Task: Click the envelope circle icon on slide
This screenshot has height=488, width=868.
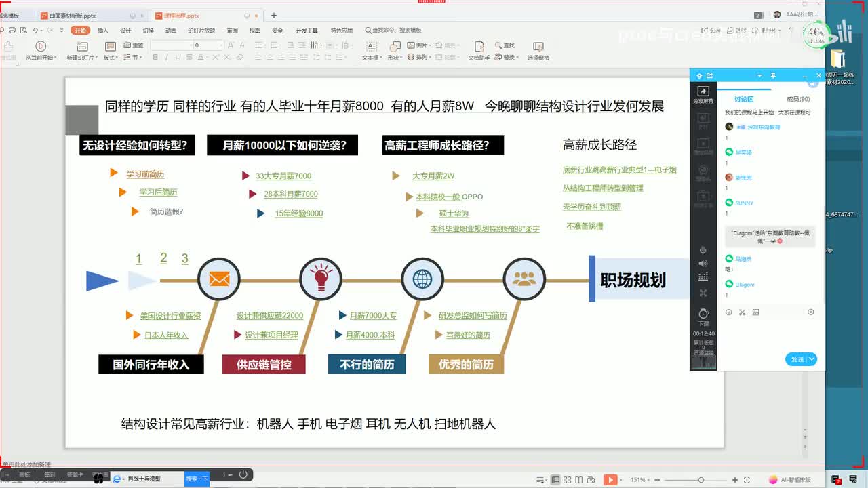Action: [x=218, y=279]
